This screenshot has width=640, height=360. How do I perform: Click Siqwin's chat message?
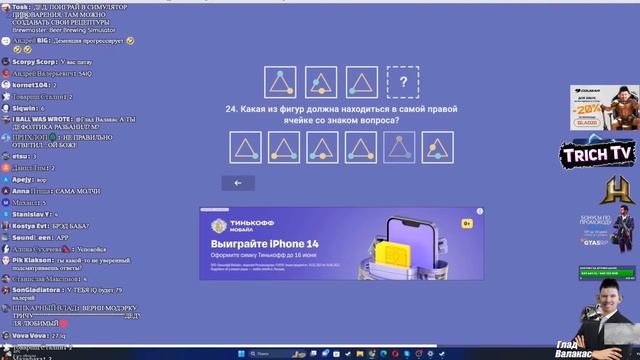[x=28, y=108]
